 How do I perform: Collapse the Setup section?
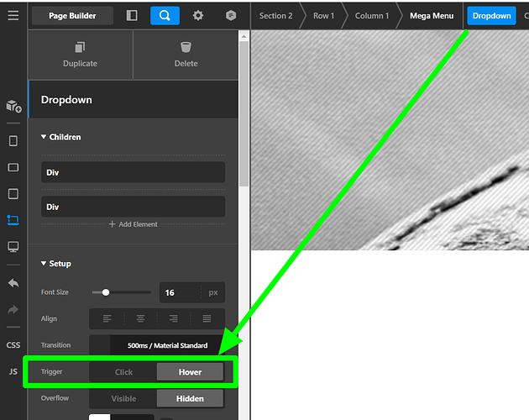(x=55, y=264)
